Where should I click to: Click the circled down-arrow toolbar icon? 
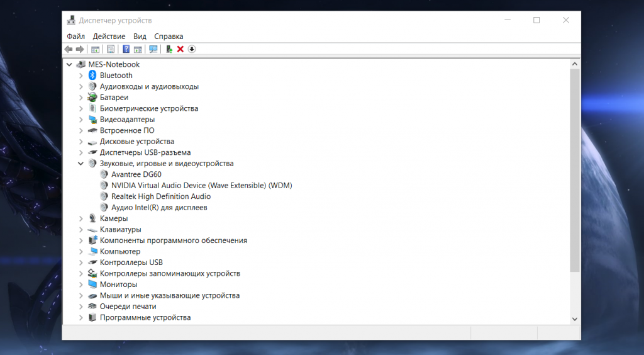point(192,49)
